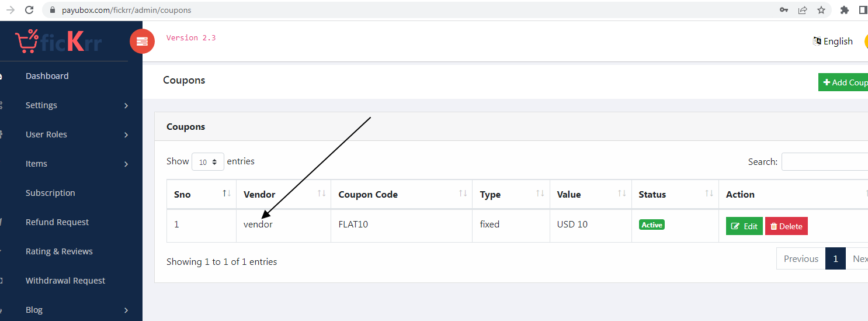Click the red sidebar toggle hamburger icon

(x=142, y=42)
